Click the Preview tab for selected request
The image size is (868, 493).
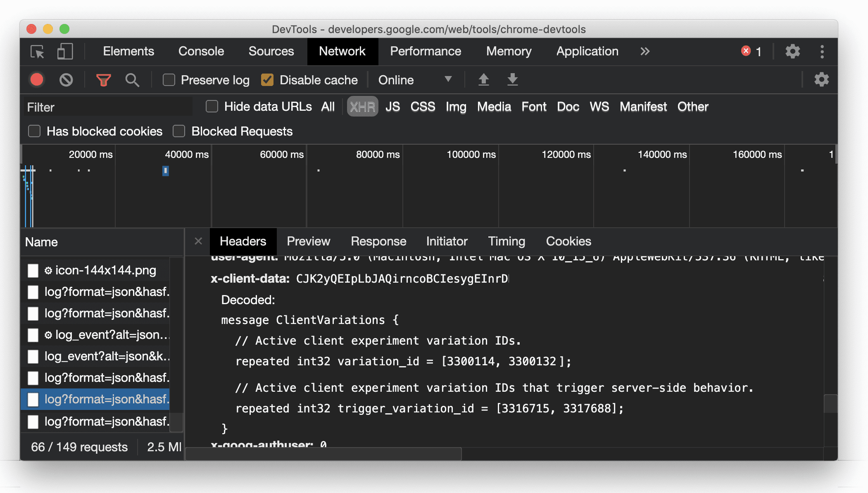click(308, 241)
